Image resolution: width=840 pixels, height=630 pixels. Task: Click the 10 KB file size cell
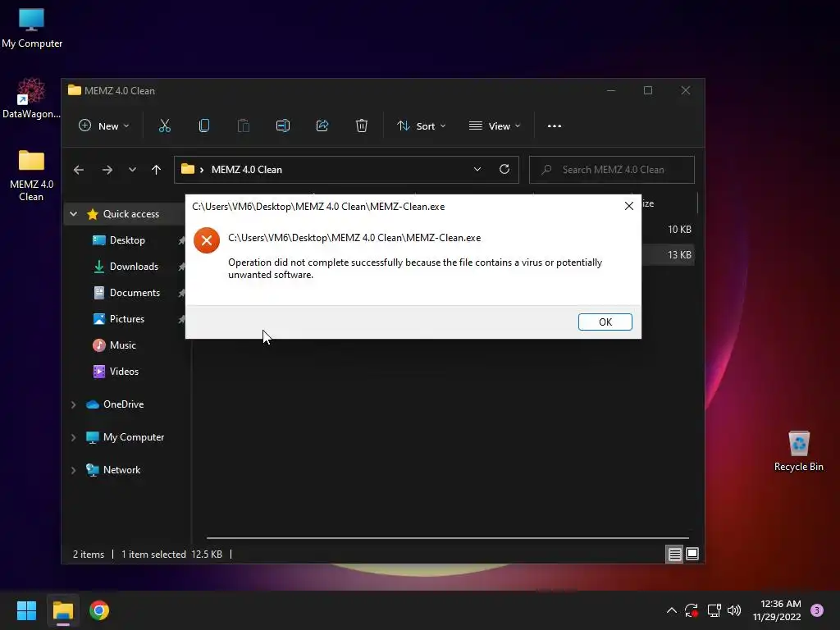[x=679, y=230]
